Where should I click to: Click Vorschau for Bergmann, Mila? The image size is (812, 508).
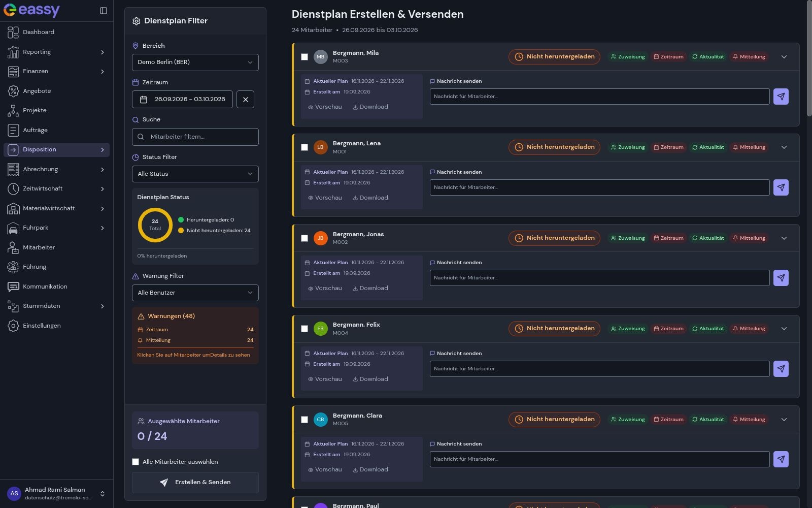[x=325, y=107]
